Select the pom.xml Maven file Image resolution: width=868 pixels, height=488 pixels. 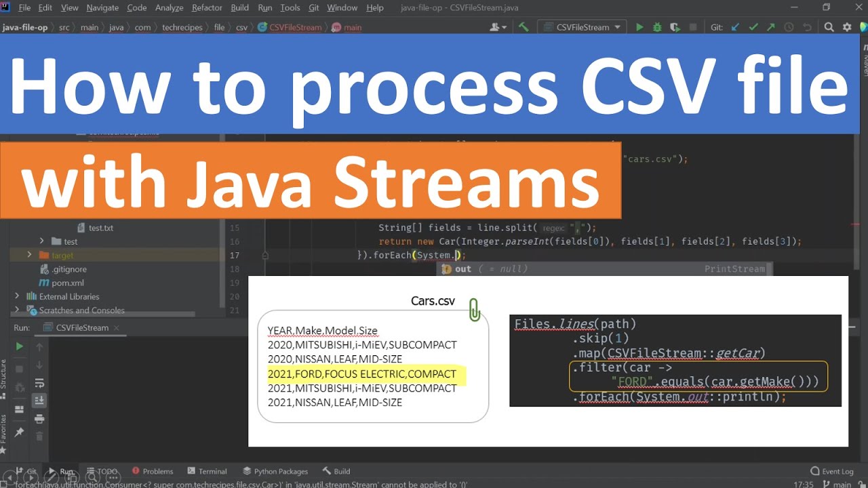[x=62, y=283]
